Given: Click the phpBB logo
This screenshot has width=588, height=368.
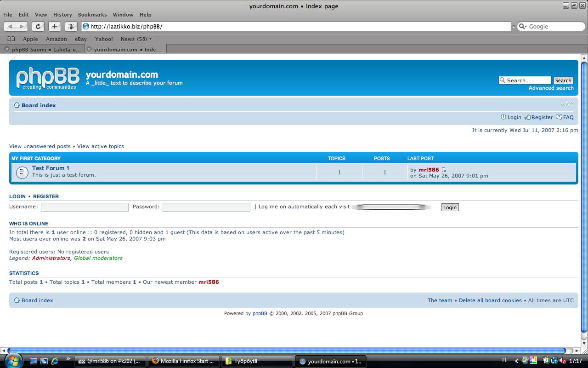Looking at the screenshot, I should [x=47, y=78].
